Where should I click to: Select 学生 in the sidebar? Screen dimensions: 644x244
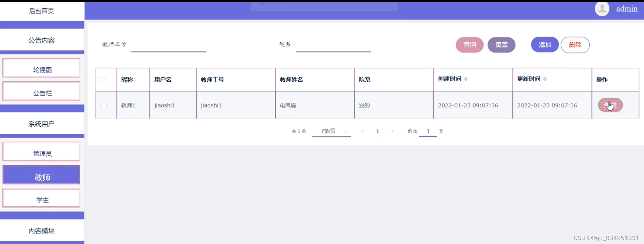[41, 198]
